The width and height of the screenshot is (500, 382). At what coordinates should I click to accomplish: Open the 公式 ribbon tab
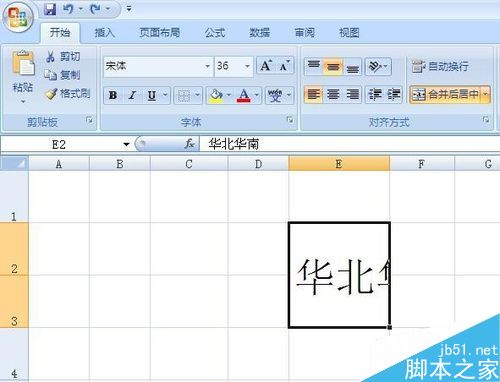point(215,33)
